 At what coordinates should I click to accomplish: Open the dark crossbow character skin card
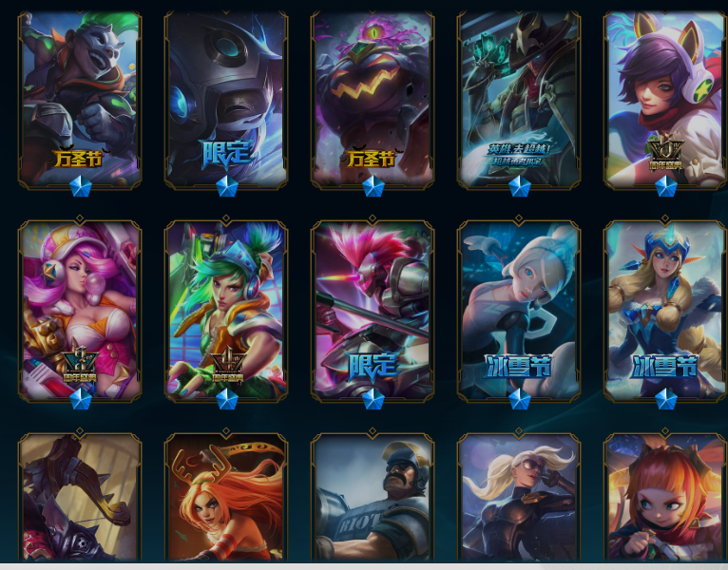point(80,497)
